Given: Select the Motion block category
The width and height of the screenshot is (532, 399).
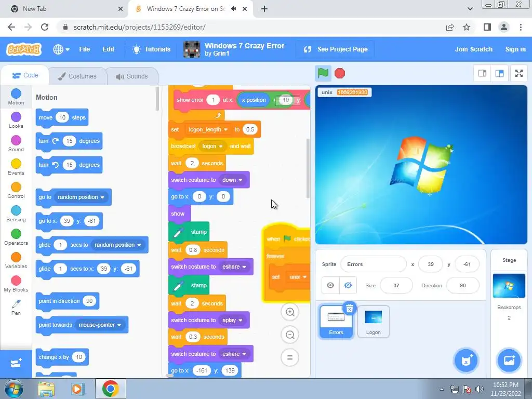Looking at the screenshot, I should point(16,97).
